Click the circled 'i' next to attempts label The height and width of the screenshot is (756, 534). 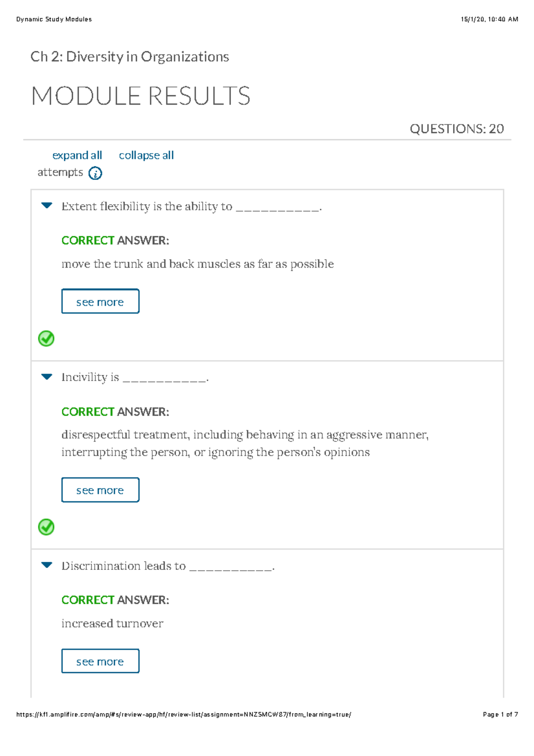(96, 174)
